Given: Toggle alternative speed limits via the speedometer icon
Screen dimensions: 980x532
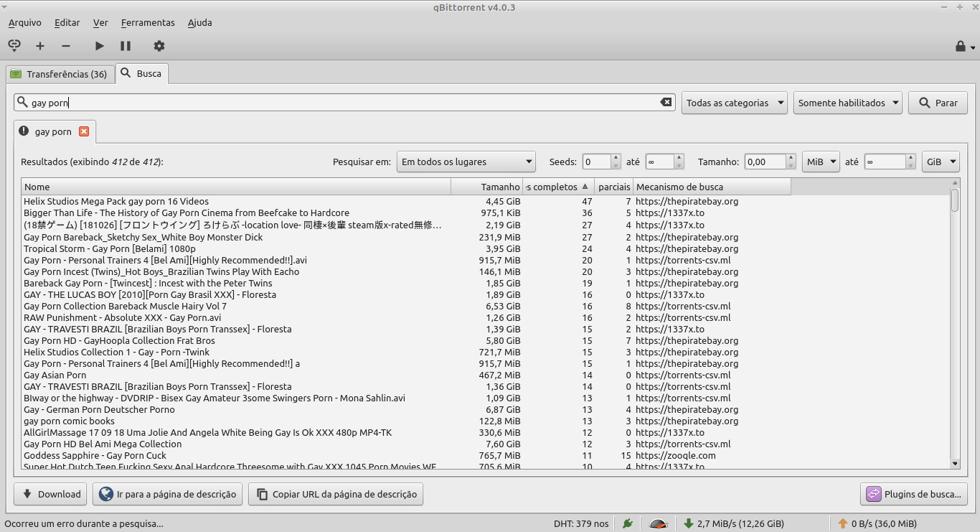Looking at the screenshot, I should point(658,523).
